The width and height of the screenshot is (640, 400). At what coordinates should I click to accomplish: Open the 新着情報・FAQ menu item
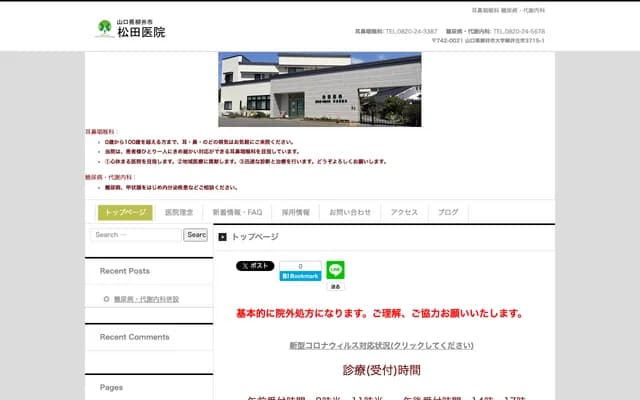coord(237,212)
